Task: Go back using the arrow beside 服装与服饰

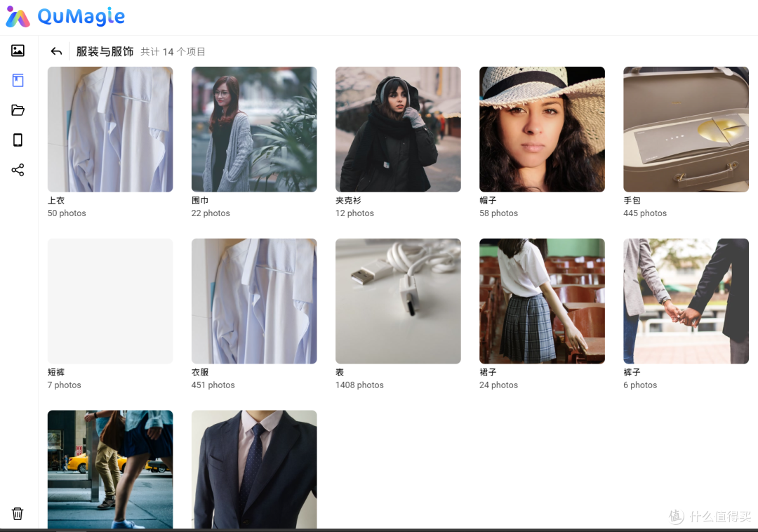Action: click(57, 51)
